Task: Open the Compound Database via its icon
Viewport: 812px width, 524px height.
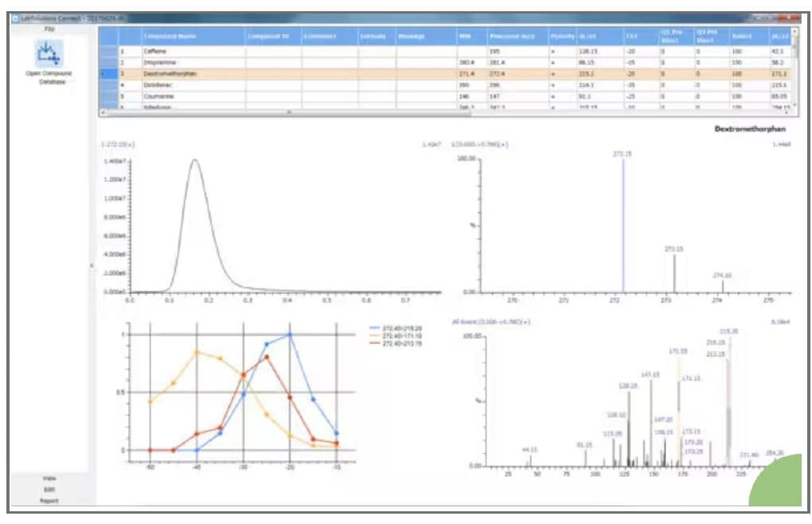Action: pyautogui.click(x=49, y=54)
